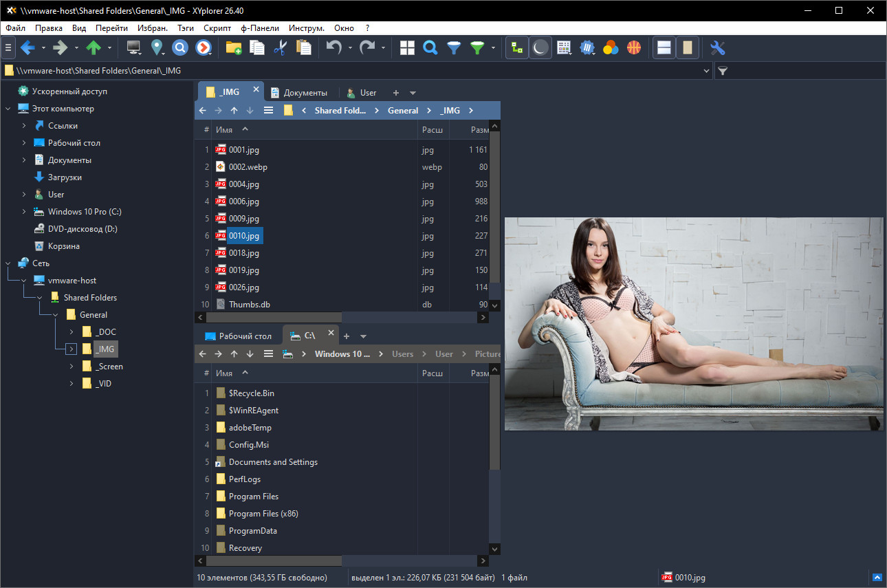The image size is (887, 588).
Task: Click the Undo toolbar icon
Action: point(333,47)
